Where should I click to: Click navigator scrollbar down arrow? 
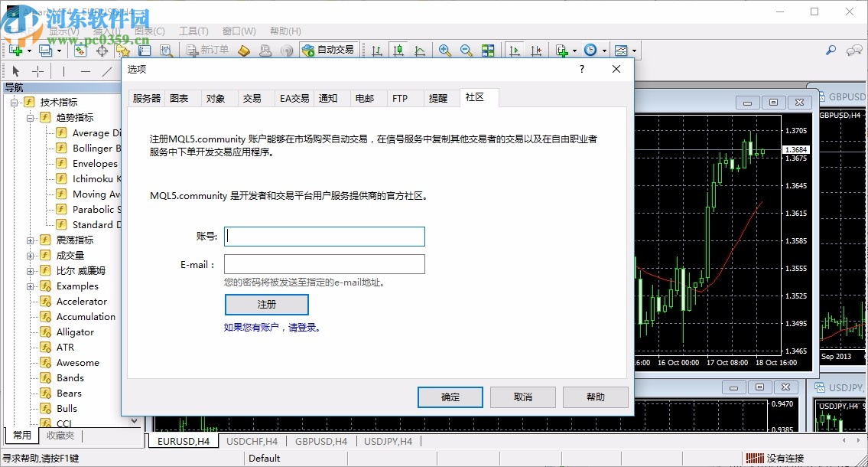coord(134,421)
